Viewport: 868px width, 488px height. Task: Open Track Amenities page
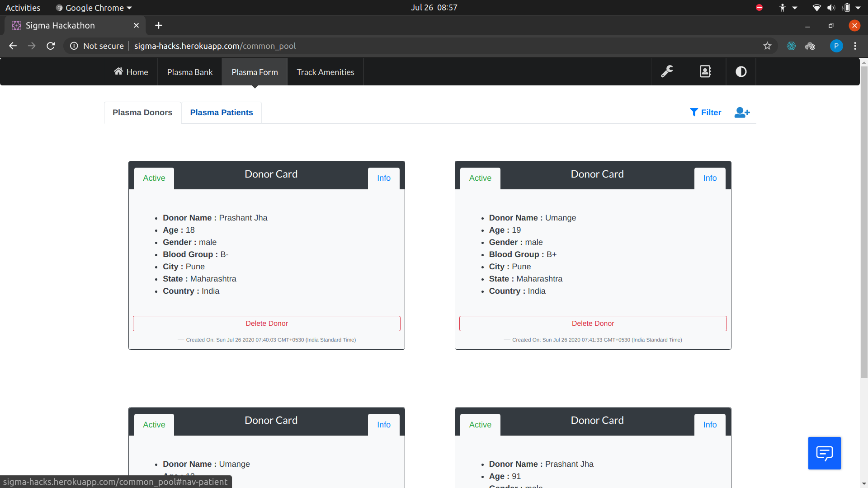click(x=325, y=72)
